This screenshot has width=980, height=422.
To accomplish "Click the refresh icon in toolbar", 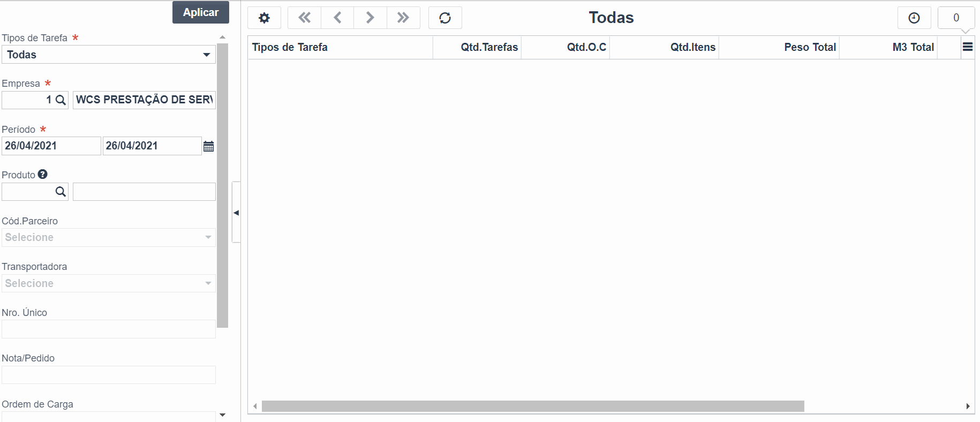I will pyautogui.click(x=445, y=18).
